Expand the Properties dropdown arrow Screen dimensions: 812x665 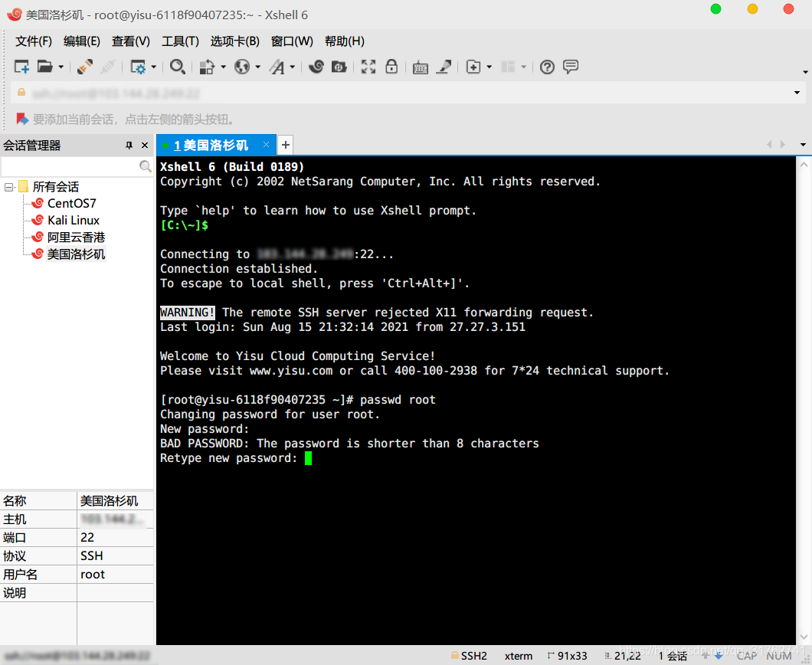point(153,67)
